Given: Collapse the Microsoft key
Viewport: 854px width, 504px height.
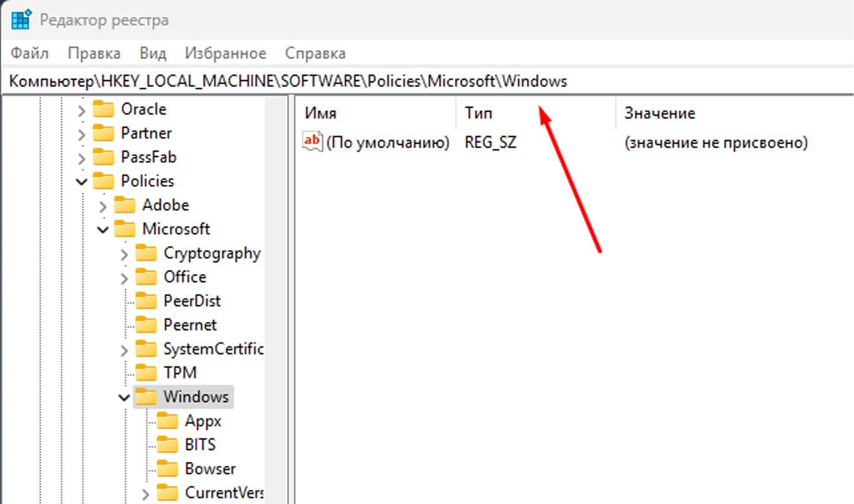Looking at the screenshot, I should click(103, 229).
